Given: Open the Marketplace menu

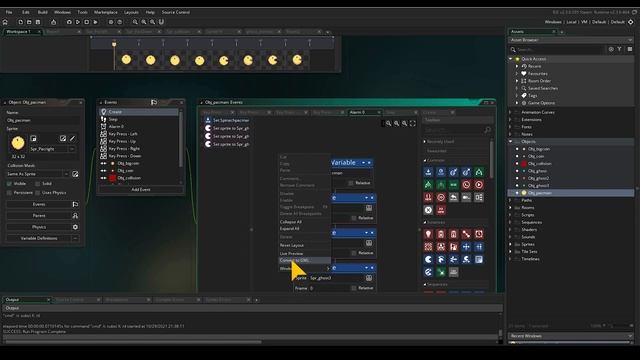Looking at the screenshot, I should point(106,12).
